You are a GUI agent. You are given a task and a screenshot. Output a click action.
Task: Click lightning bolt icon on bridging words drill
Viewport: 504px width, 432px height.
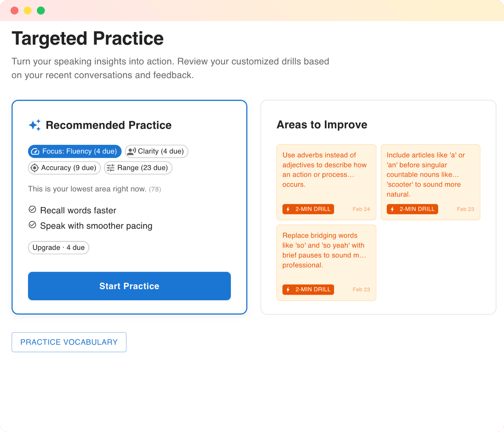(x=288, y=290)
